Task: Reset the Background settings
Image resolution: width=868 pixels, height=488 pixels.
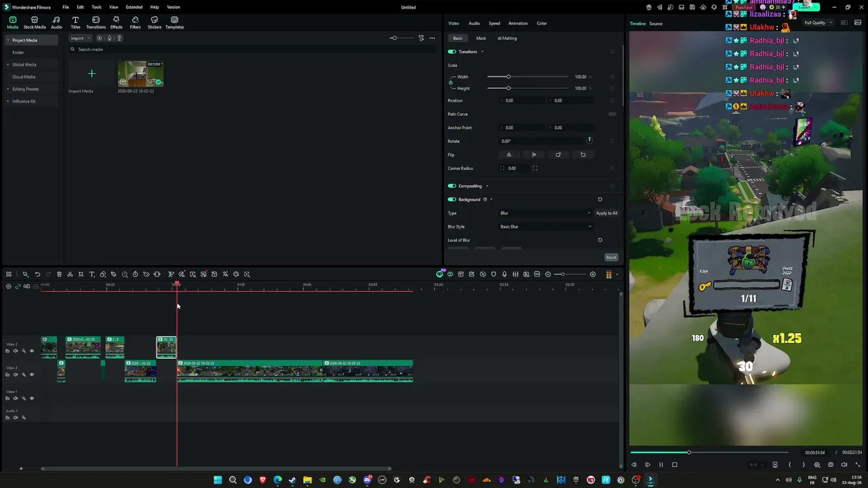Action: click(x=599, y=199)
